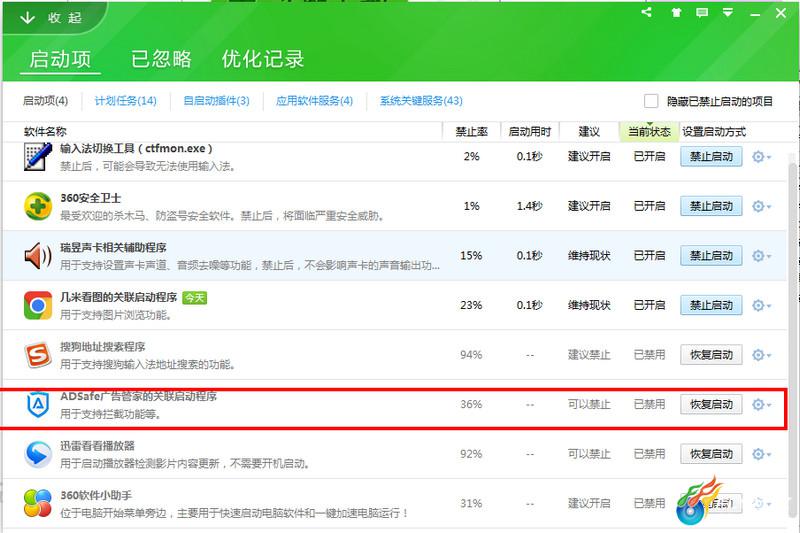800x533 pixels.
Task: Collapse the panel using 收起 button
Action: tap(51, 18)
